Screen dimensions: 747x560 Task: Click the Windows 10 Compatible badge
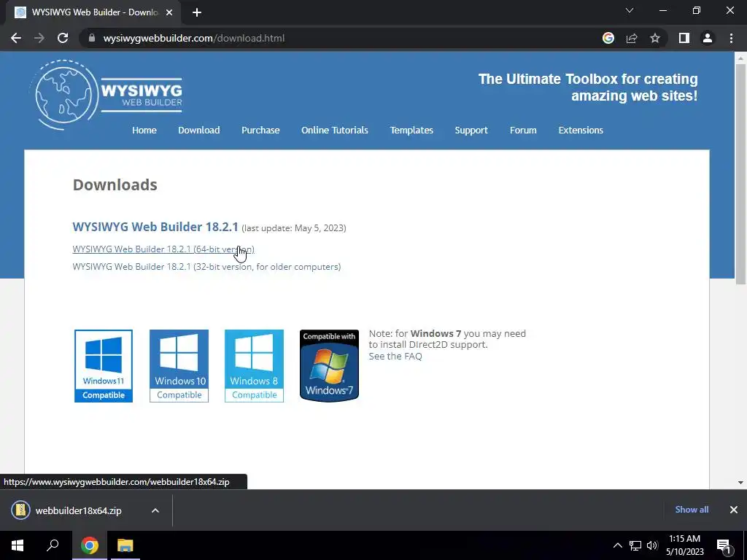[179, 366]
